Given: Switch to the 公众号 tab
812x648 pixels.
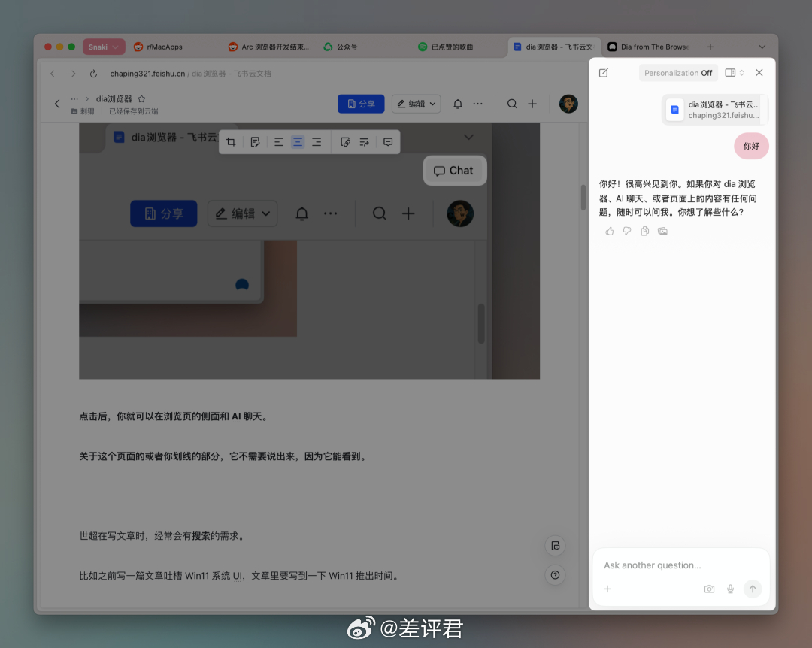Looking at the screenshot, I should (x=341, y=47).
